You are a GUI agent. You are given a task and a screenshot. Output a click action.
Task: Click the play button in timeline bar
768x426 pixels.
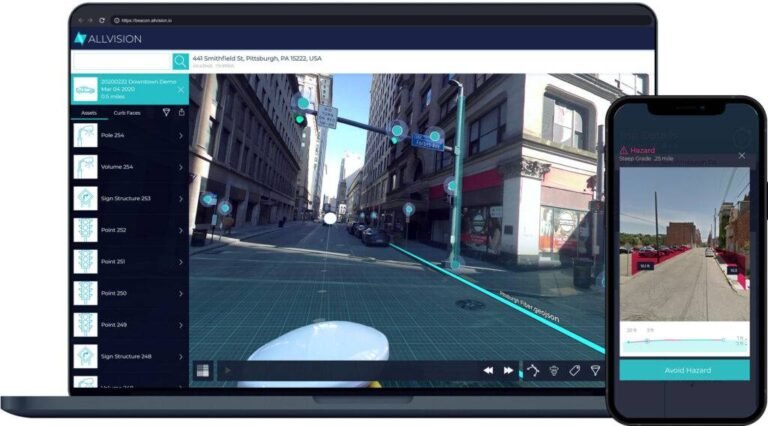228,371
